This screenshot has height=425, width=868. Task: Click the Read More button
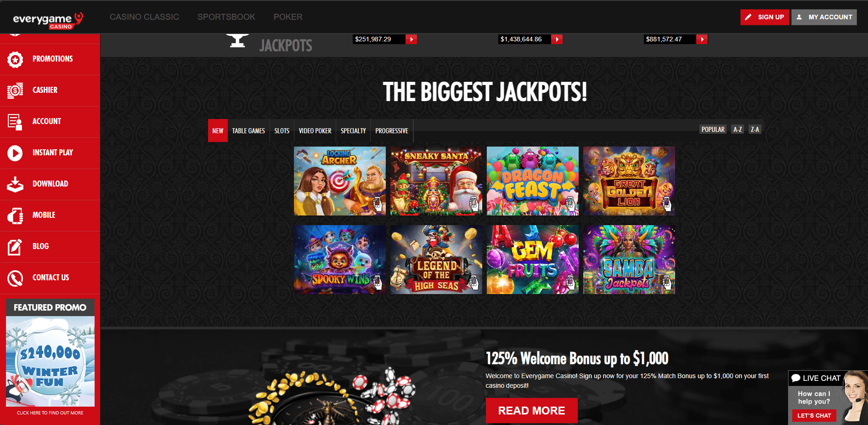point(531,410)
